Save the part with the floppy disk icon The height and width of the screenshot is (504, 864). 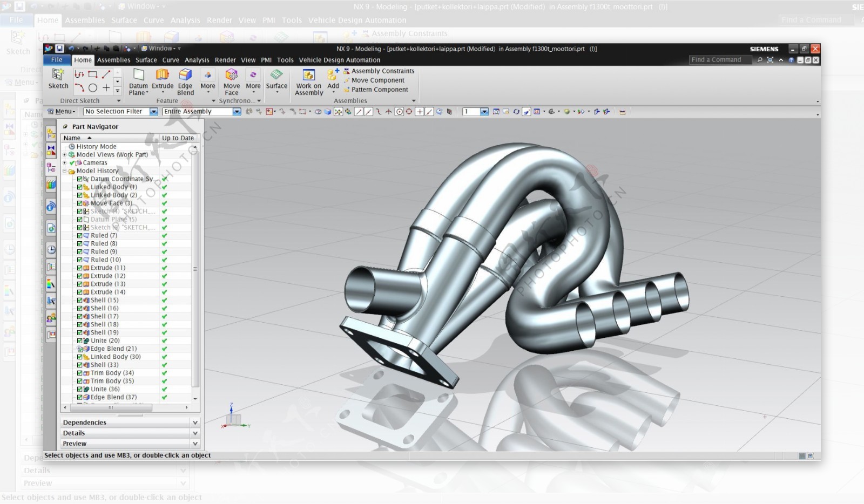coord(59,49)
